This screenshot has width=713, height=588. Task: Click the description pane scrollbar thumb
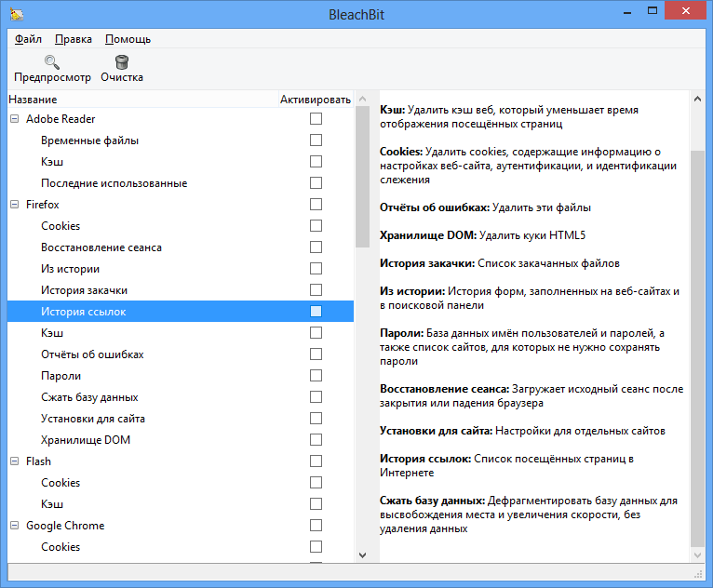pos(697,349)
